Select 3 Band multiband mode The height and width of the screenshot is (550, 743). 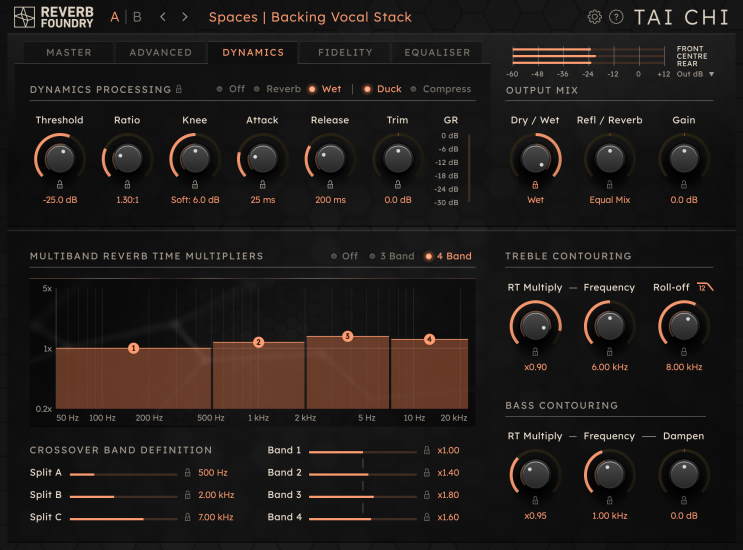click(392, 256)
